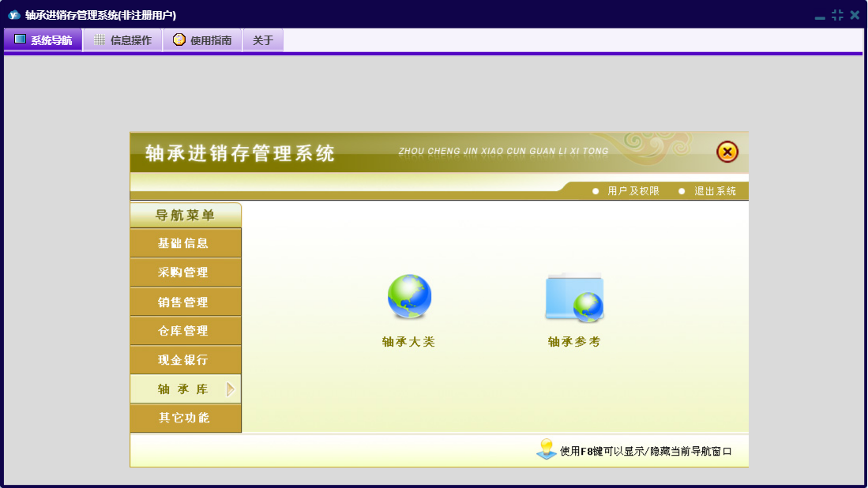
Task: Click the lightbulb hint icon
Action: click(x=547, y=449)
